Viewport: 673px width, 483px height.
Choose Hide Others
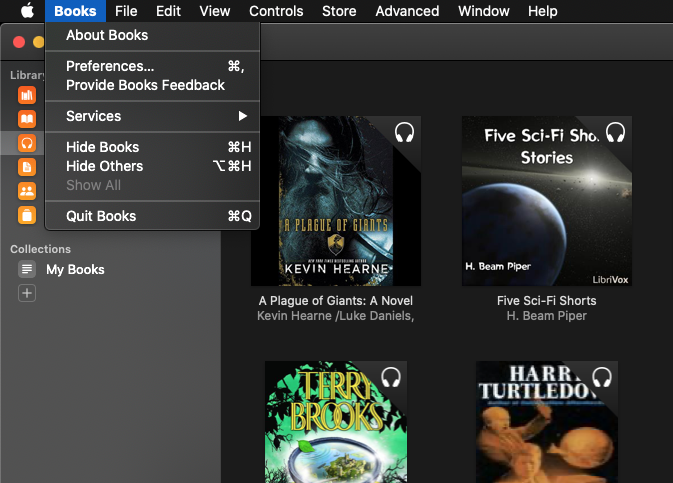(x=152, y=166)
